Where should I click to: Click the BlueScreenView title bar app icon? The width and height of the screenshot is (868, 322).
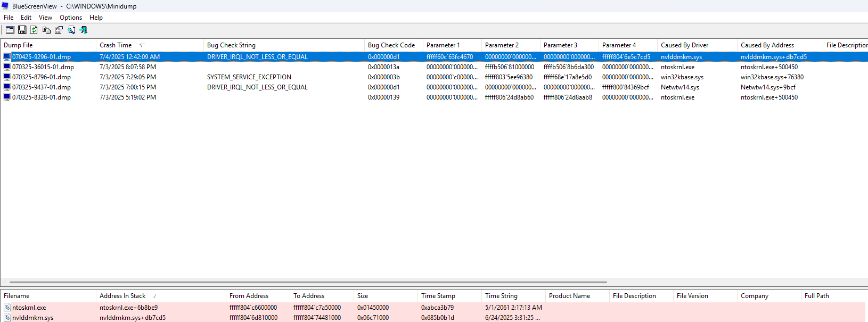coord(5,6)
